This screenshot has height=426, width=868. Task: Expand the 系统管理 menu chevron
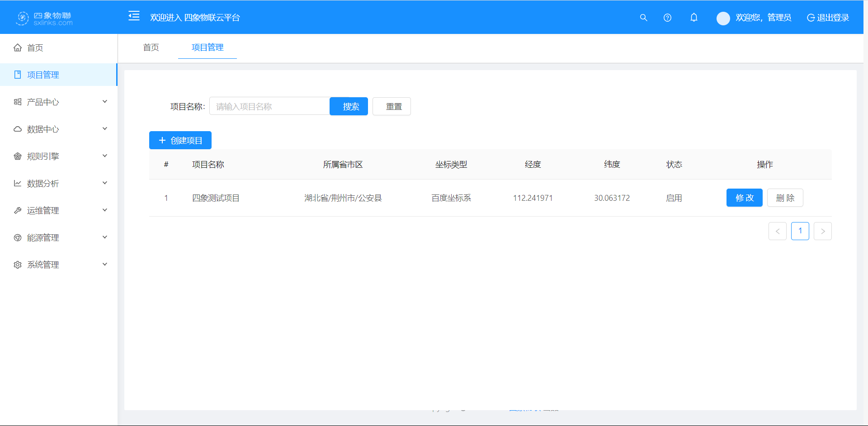[104, 264]
